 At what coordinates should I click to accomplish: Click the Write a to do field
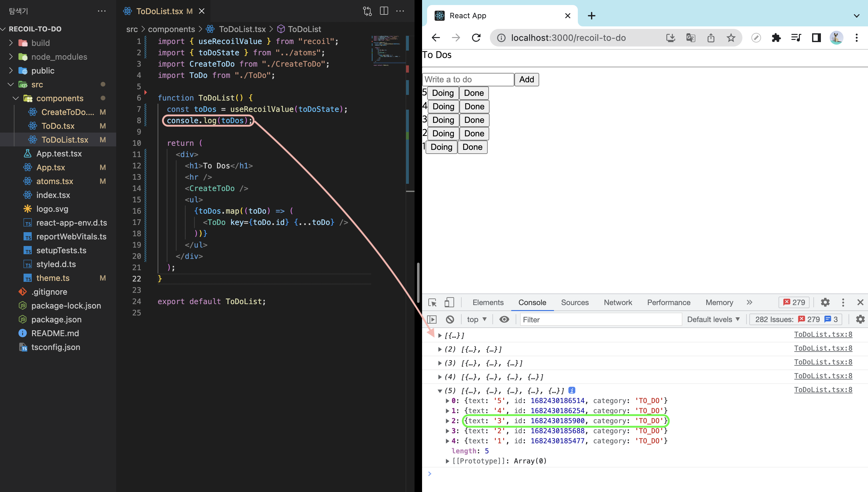(468, 79)
